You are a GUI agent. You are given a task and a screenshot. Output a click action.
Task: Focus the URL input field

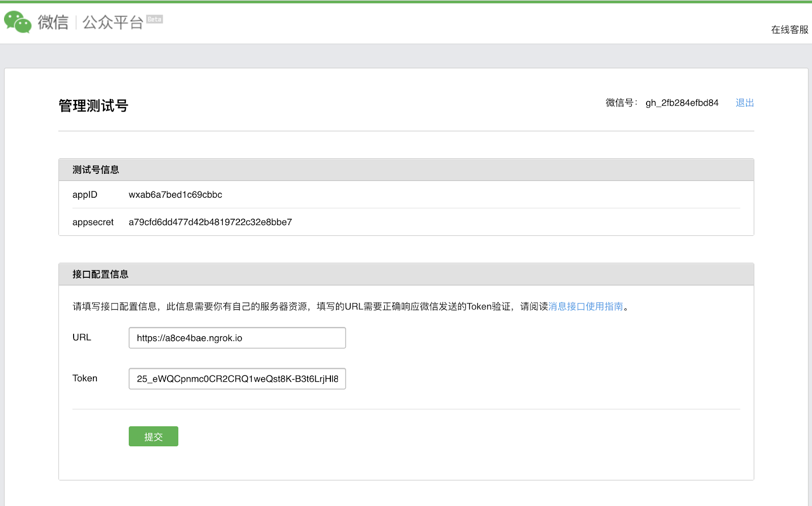pyautogui.click(x=237, y=338)
